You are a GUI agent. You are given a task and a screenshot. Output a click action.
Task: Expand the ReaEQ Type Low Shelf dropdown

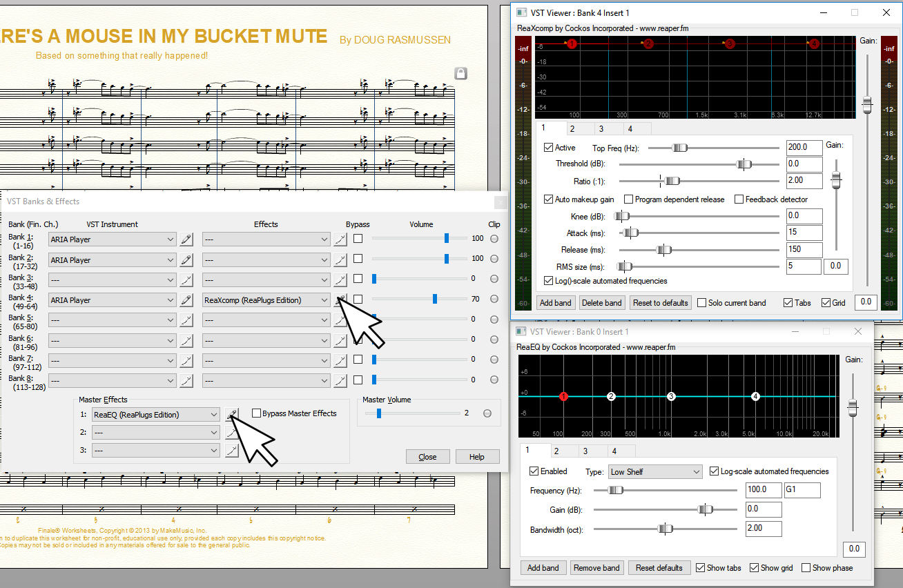[654, 472]
